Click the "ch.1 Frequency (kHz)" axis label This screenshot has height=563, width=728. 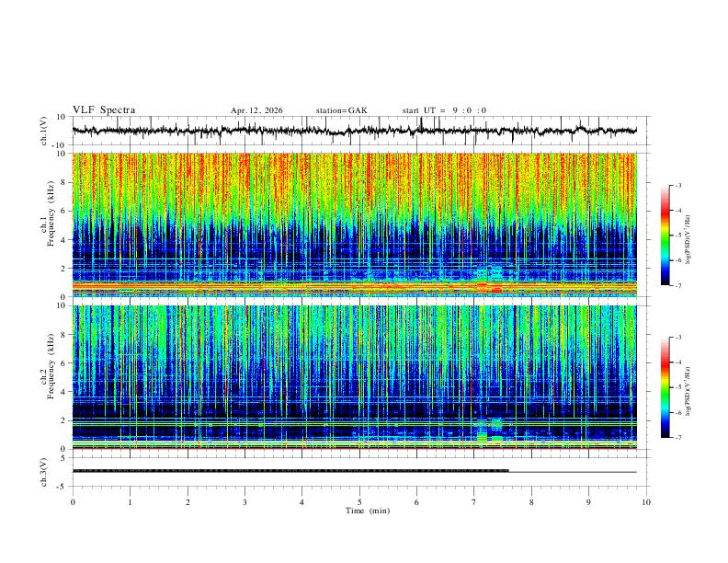tap(48, 214)
